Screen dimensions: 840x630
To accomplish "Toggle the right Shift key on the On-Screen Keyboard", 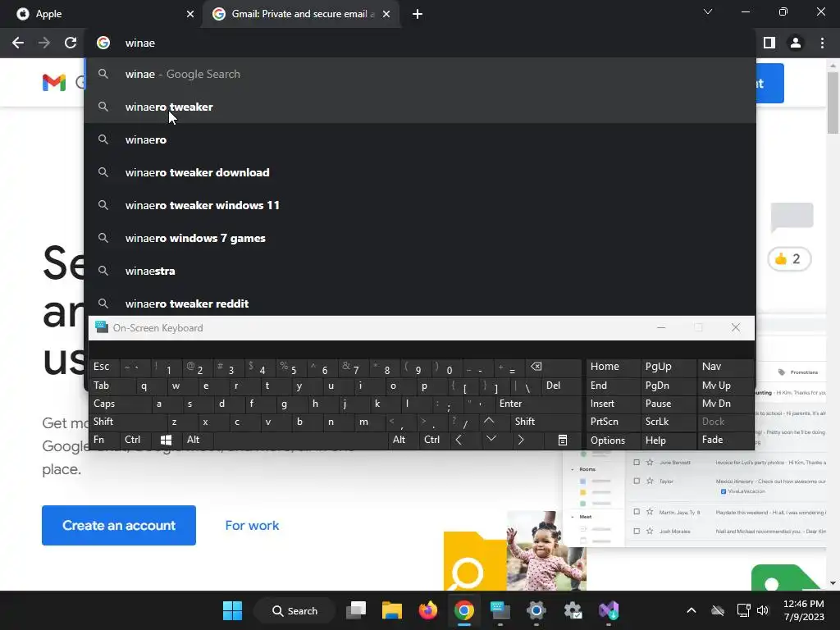I will pyautogui.click(x=546, y=422).
